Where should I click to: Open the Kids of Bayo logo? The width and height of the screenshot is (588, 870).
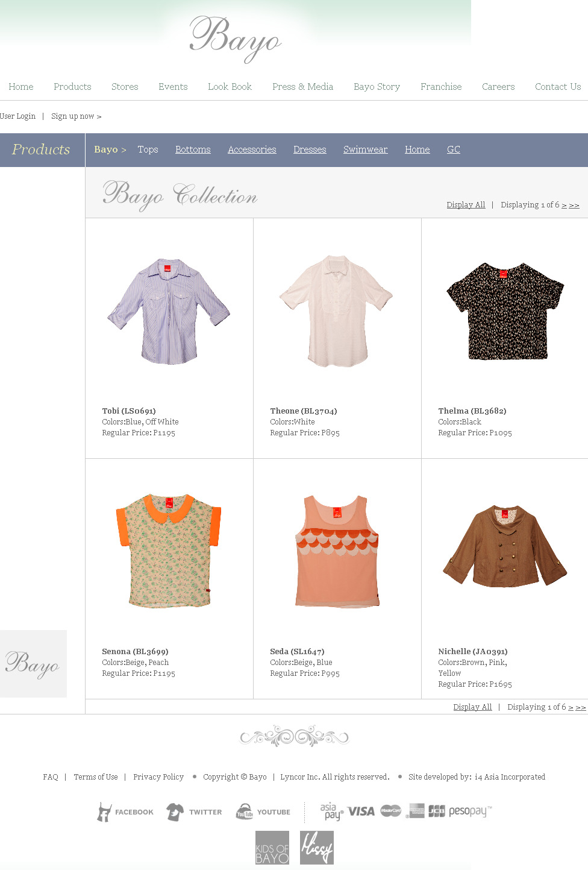(x=272, y=848)
